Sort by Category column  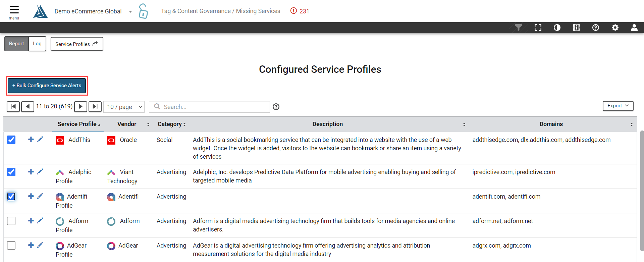[171, 124]
